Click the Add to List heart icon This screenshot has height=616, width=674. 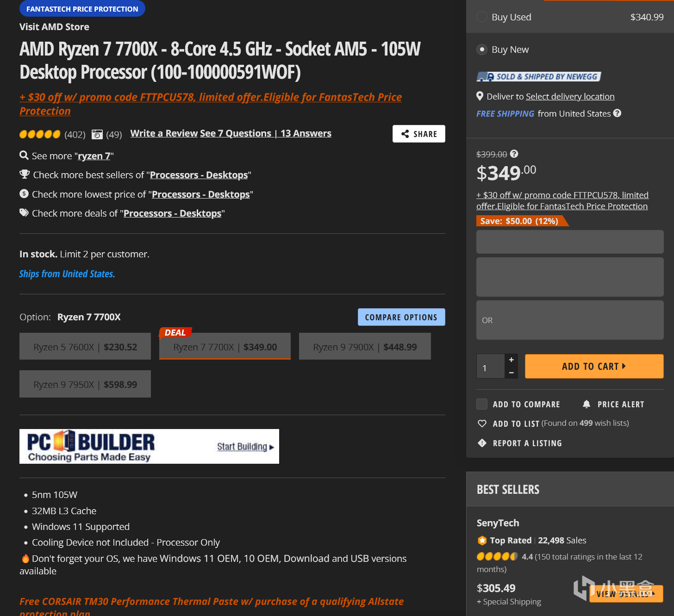pyautogui.click(x=482, y=423)
